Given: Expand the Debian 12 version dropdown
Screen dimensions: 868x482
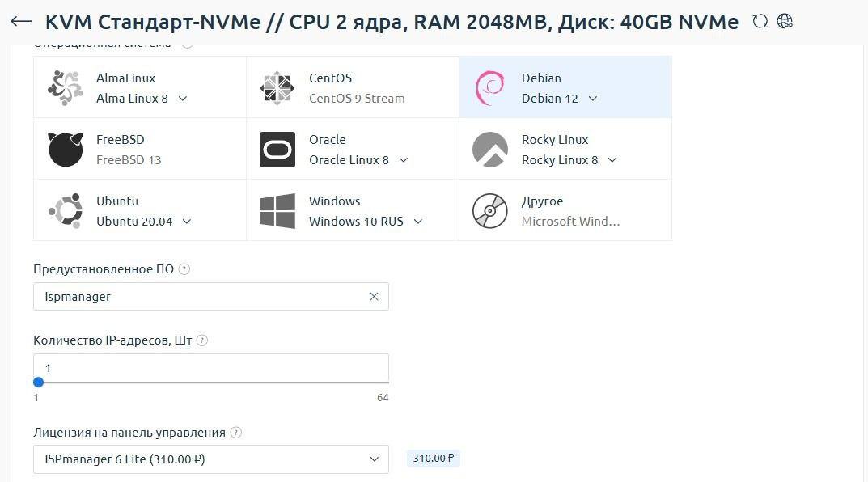Looking at the screenshot, I should tap(593, 99).
